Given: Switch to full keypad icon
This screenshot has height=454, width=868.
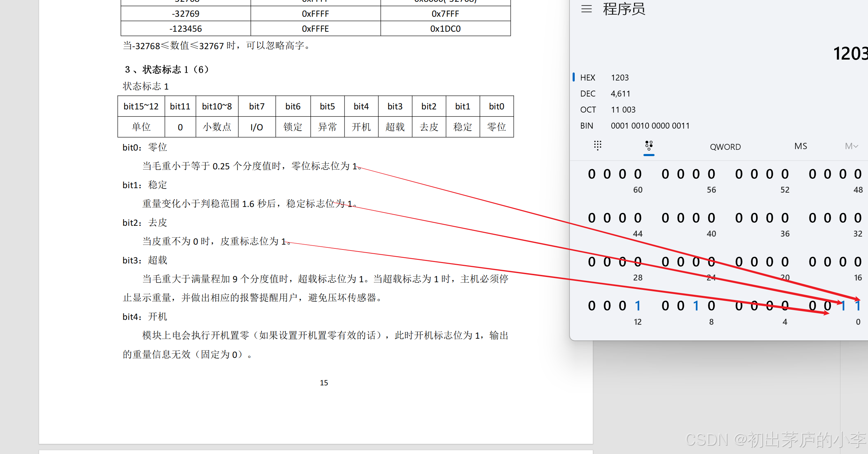Looking at the screenshot, I should coord(597,146).
